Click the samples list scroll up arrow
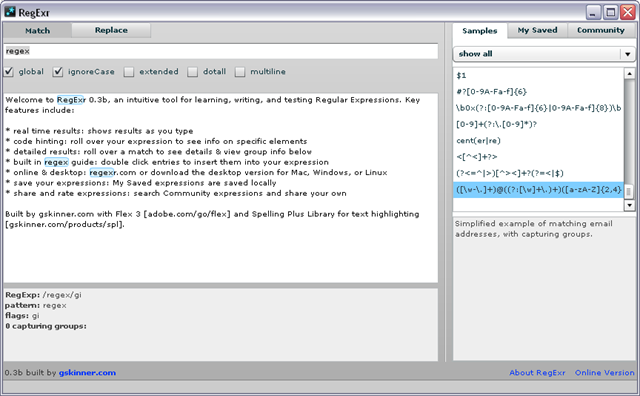 pyautogui.click(x=629, y=74)
